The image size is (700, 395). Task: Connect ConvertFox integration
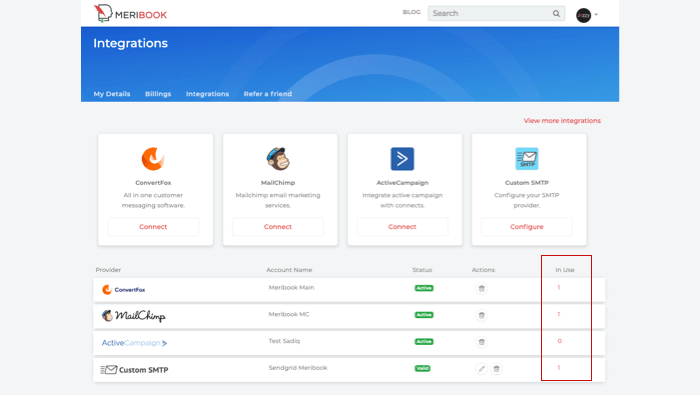pos(153,227)
